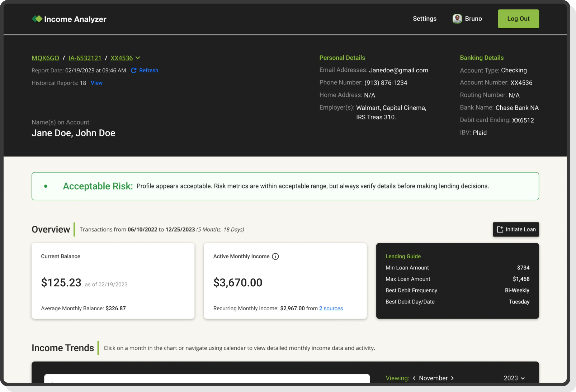The height and width of the screenshot is (392, 576).
Task: Click the Income Analyzer diamond logo
Action: pyautogui.click(x=37, y=19)
